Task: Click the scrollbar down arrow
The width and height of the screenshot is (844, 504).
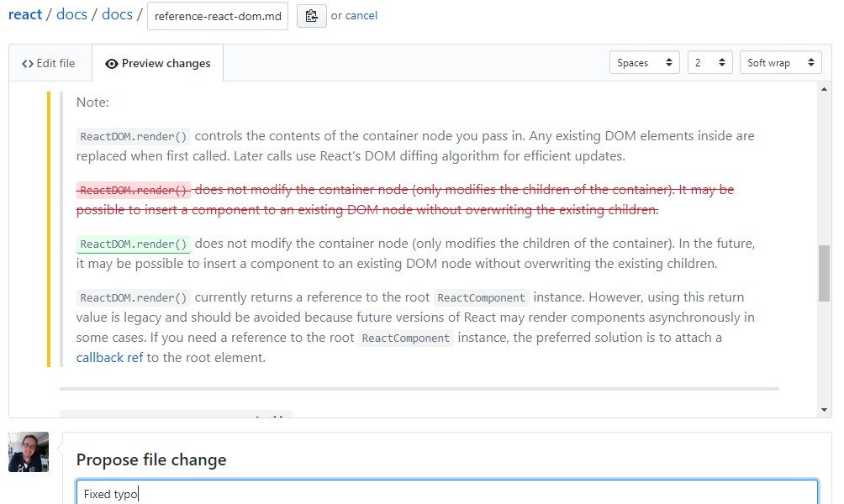Action: coord(824,410)
